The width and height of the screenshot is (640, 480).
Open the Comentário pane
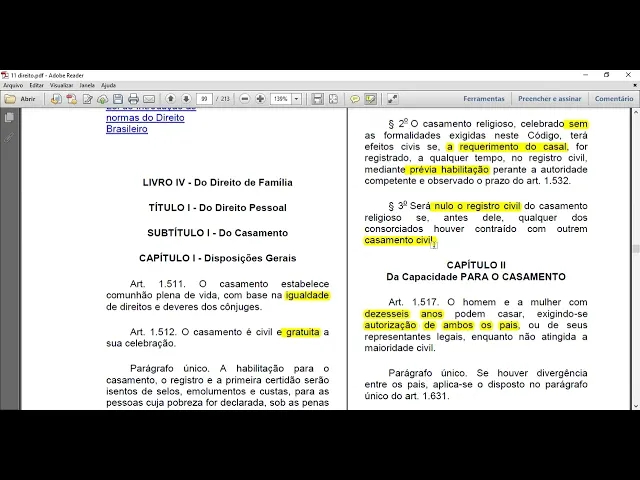(614, 99)
